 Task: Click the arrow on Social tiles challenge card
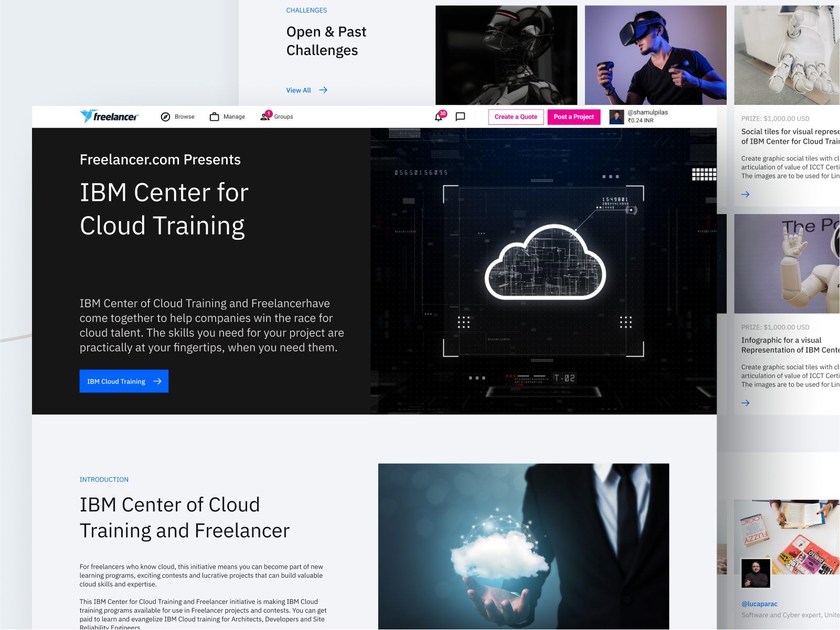[x=746, y=194]
